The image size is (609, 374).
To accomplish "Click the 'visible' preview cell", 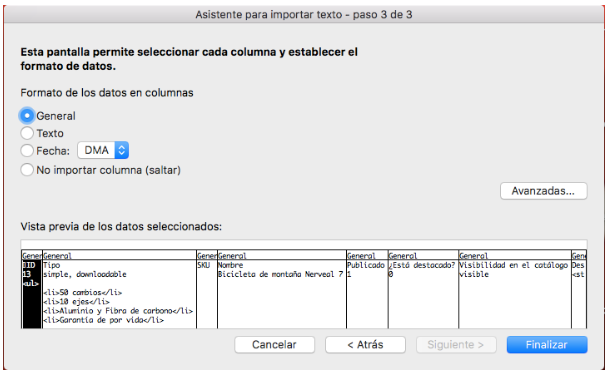I will 473,274.
